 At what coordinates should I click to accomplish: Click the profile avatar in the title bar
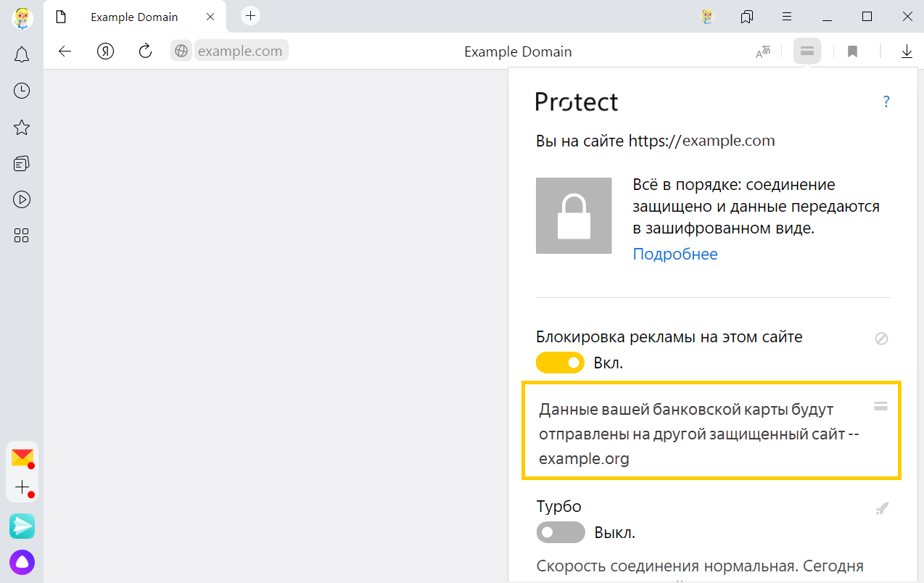pos(708,17)
